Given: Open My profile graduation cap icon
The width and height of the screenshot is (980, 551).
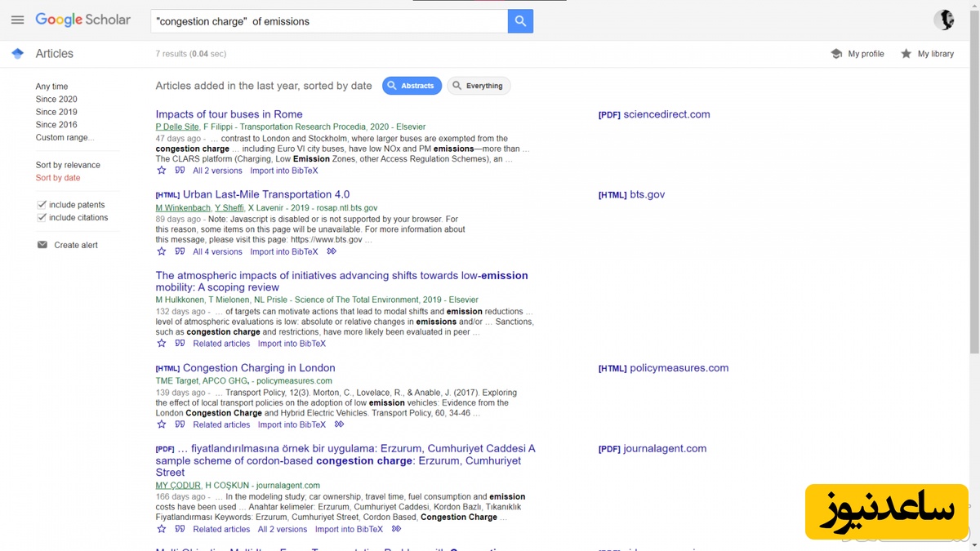Looking at the screenshot, I should click(x=836, y=54).
